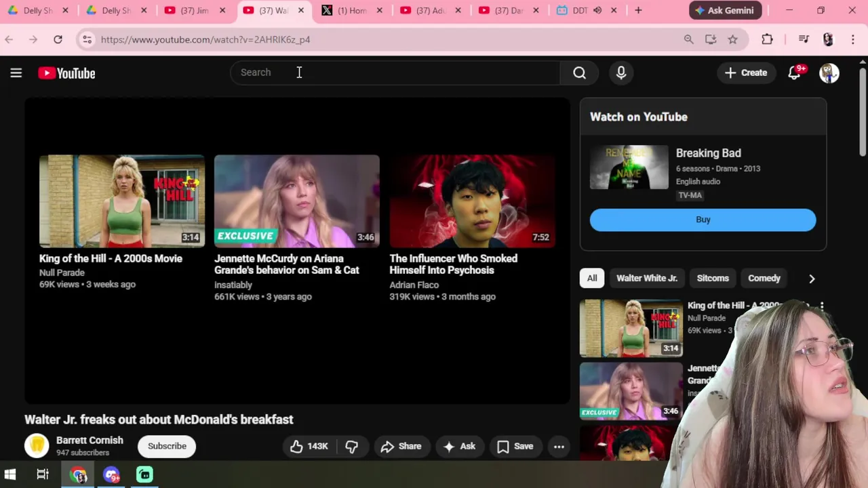This screenshot has width=868, height=488.
Task: Switch to the (37) Adi YouTube tab
Action: [x=431, y=10]
